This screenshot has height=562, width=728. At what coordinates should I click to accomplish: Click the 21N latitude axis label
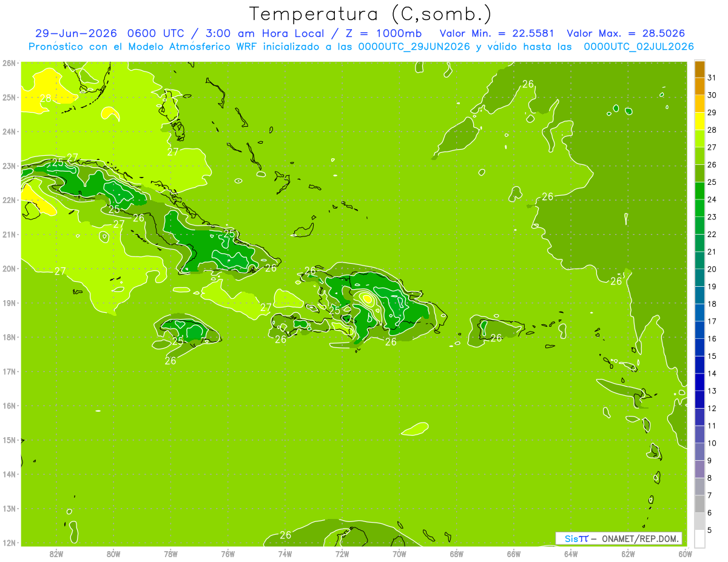tap(8, 234)
